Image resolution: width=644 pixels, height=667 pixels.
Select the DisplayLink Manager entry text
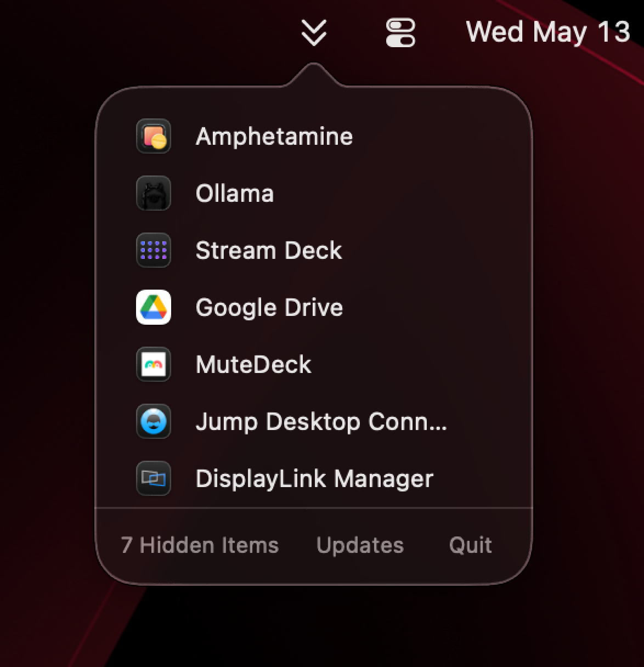314,479
